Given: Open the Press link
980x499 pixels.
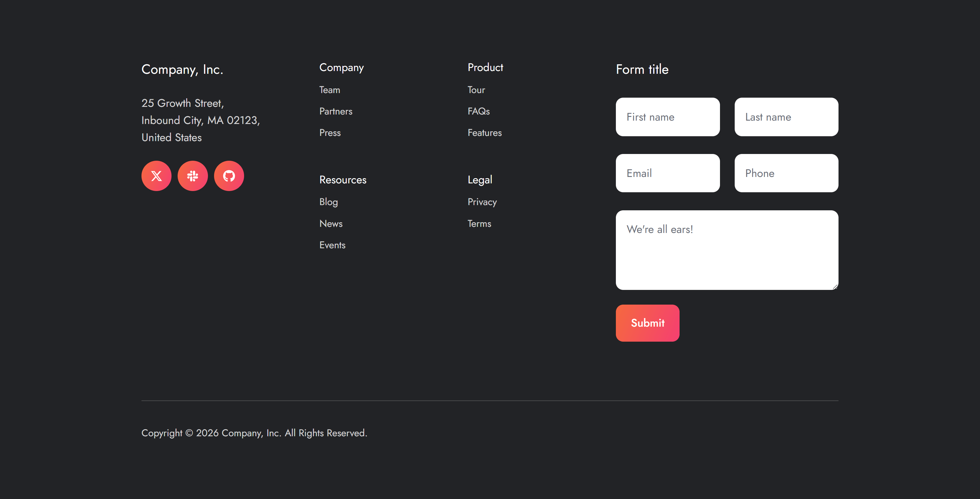Looking at the screenshot, I should pos(330,133).
